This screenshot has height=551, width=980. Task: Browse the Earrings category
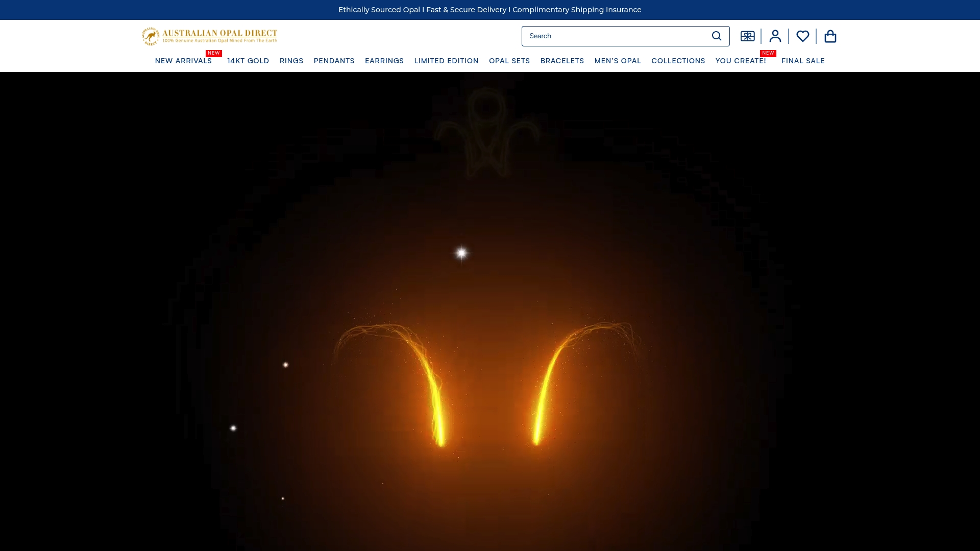[x=384, y=61]
